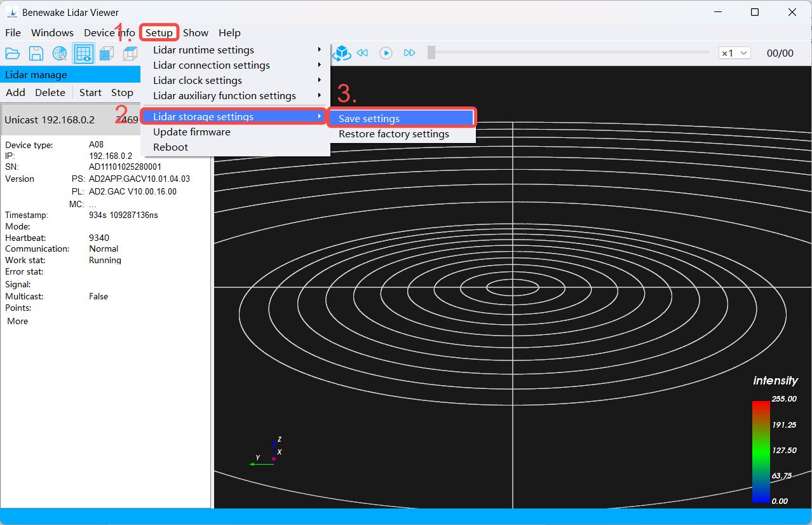This screenshot has height=525, width=812.
Task: Expand Lidar runtime settings submenu
Action: [235, 50]
